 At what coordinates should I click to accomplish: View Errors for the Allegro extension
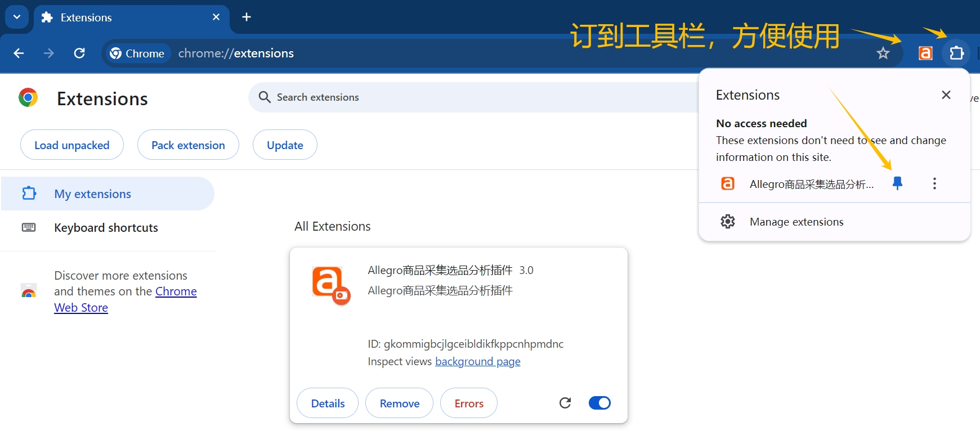click(469, 403)
